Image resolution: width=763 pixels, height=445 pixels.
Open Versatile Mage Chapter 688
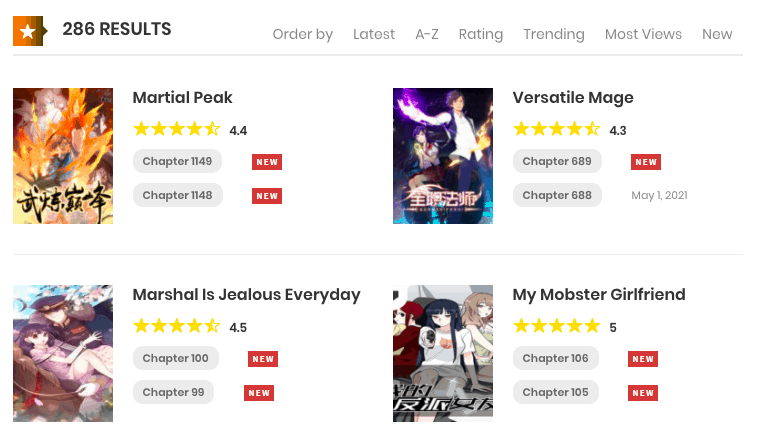pos(557,195)
